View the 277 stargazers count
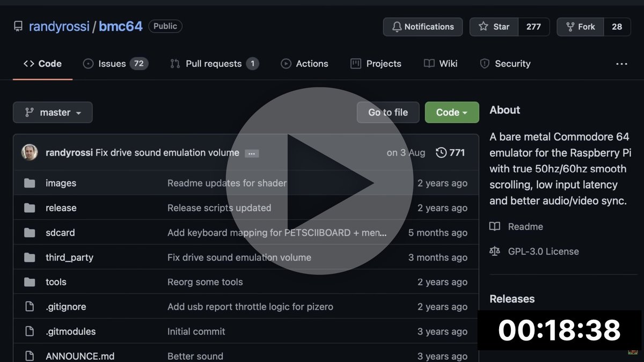Image resolution: width=644 pixels, height=362 pixels. (x=533, y=27)
